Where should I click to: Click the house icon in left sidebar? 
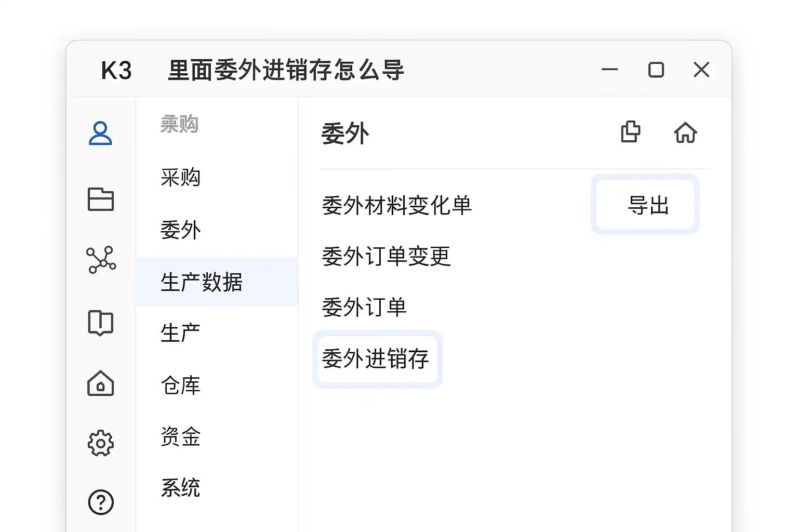[100, 384]
